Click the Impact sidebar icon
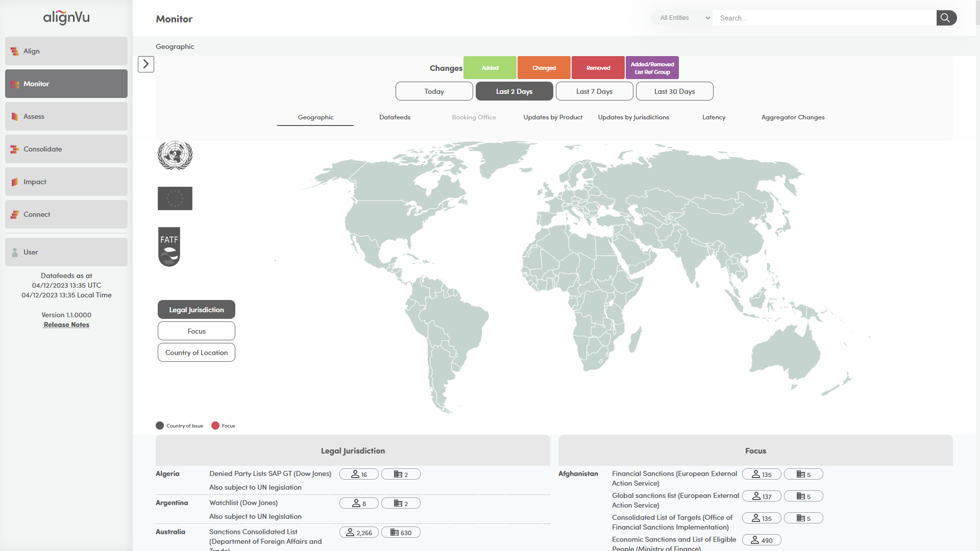This screenshot has width=980, height=551. 15,182
